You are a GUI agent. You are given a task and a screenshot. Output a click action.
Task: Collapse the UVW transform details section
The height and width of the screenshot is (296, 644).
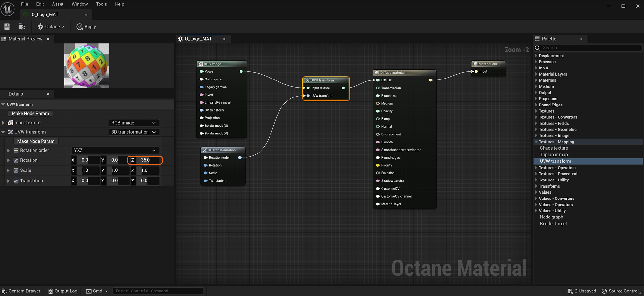(3, 104)
